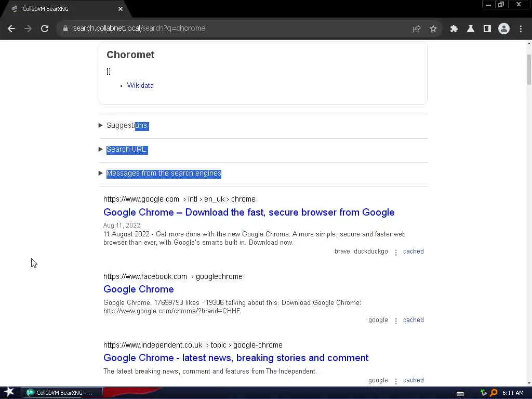Expand the Search URL section
The height and width of the screenshot is (399, 532).
click(124, 150)
